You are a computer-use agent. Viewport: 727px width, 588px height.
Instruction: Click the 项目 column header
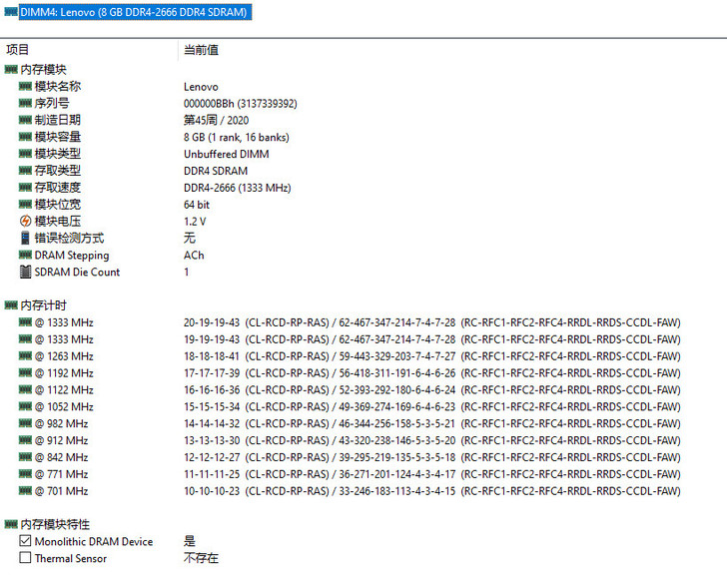point(18,50)
